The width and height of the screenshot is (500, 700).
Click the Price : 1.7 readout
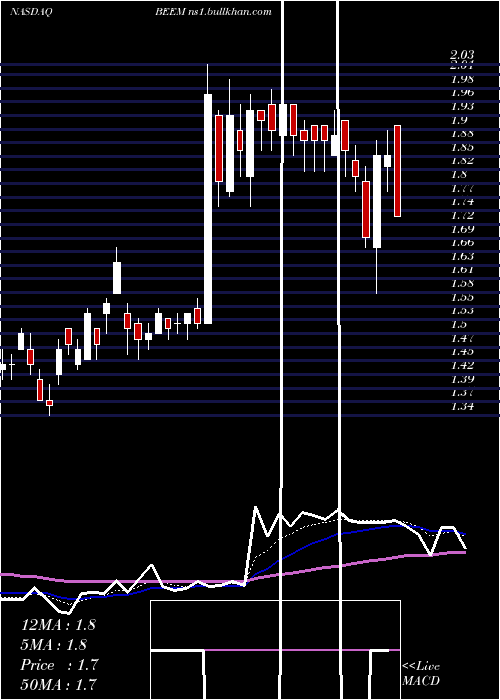[59, 665]
